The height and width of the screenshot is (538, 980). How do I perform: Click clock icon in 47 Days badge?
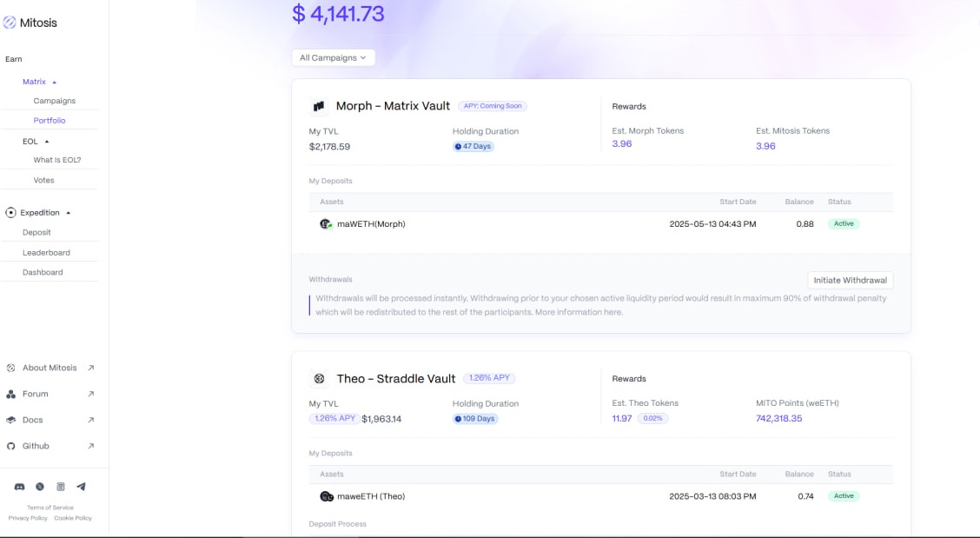tap(458, 146)
